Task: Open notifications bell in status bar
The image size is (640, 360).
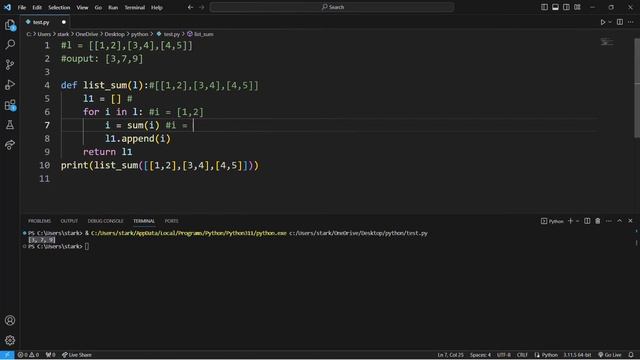Action: (x=631, y=355)
